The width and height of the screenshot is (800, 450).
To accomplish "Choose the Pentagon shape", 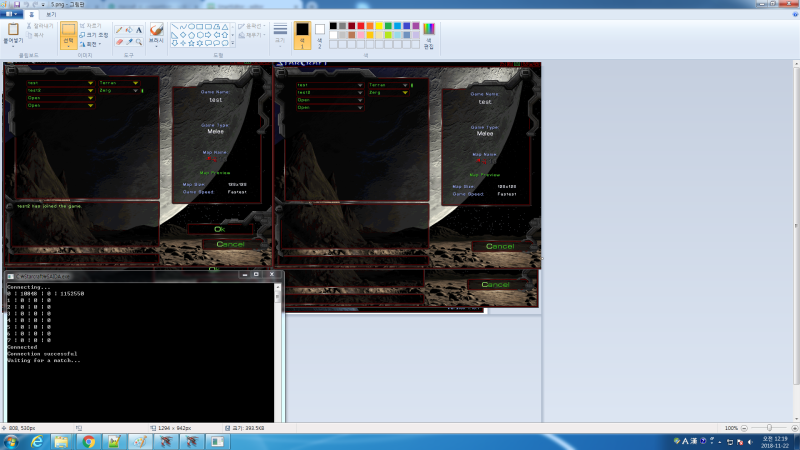I will pos(191,35).
